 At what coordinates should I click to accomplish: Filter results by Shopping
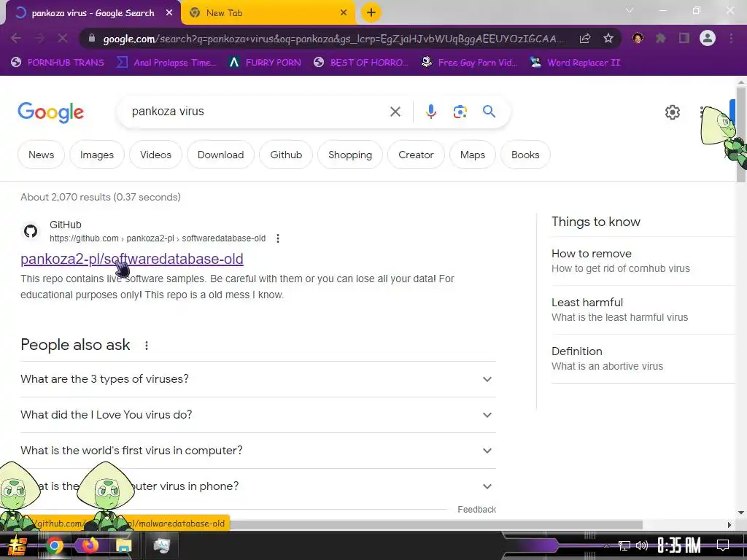[x=350, y=155]
